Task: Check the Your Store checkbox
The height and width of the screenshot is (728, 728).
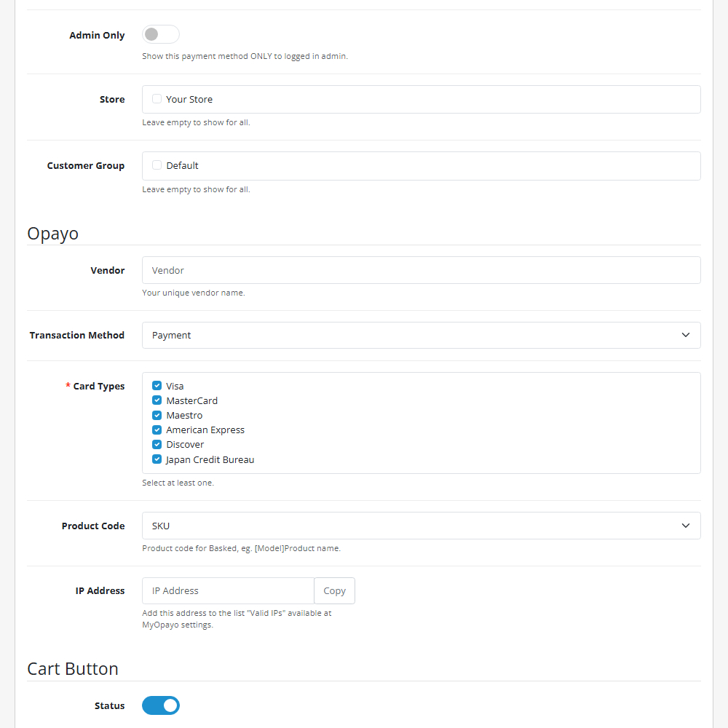Action: pyautogui.click(x=157, y=99)
